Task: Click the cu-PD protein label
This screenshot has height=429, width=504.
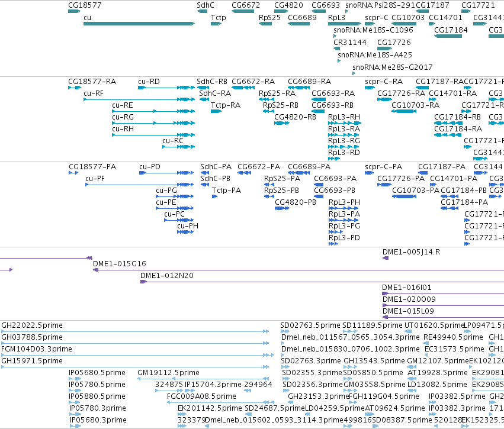Action: [150, 167]
